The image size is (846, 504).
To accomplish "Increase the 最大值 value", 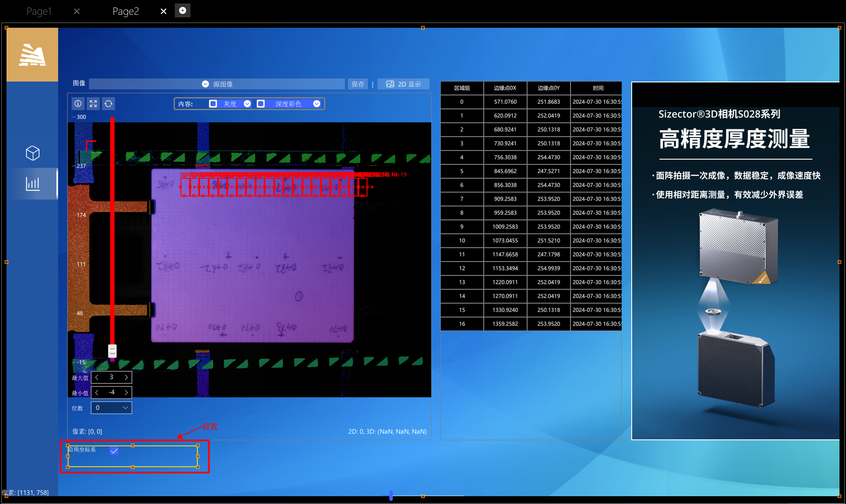I will pyautogui.click(x=126, y=377).
